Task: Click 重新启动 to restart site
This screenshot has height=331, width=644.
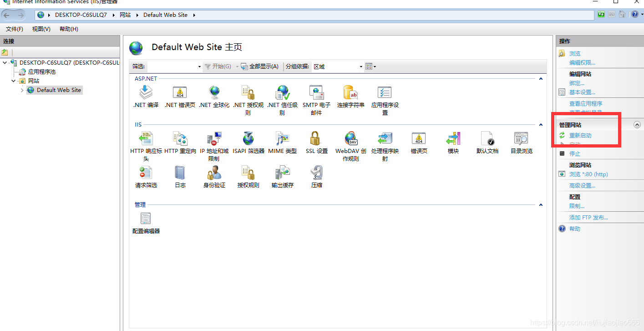Action: click(580, 136)
